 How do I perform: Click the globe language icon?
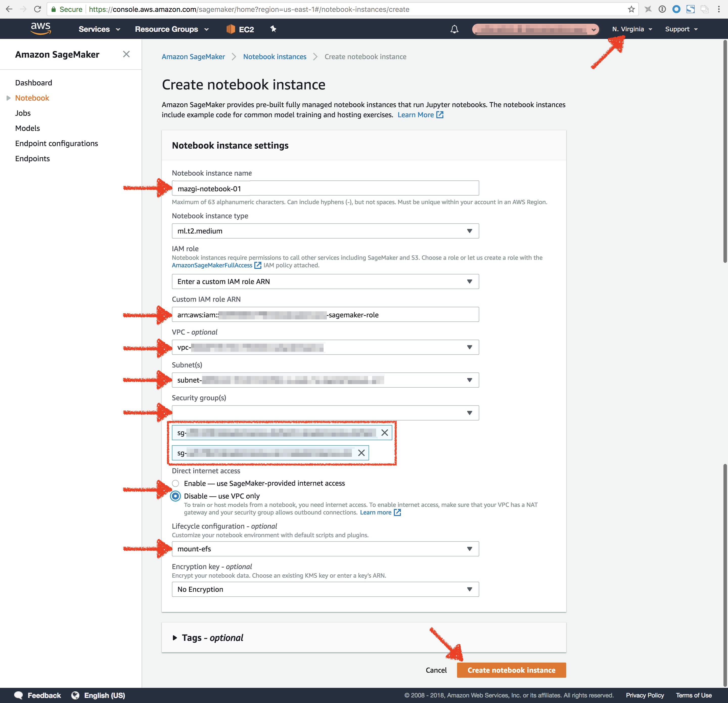point(75,695)
